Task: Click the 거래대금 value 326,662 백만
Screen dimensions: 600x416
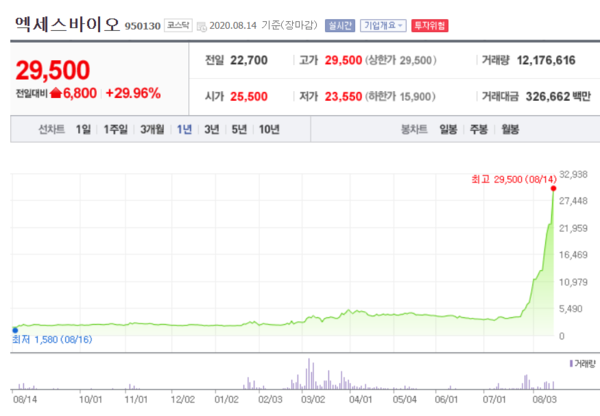Action: 558,96
